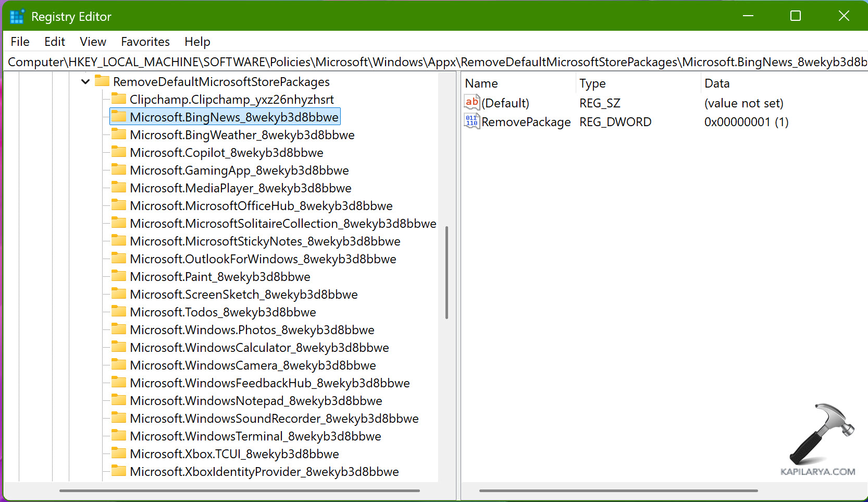Open the View menu
The height and width of the screenshot is (502, 868).
(93, 42)
